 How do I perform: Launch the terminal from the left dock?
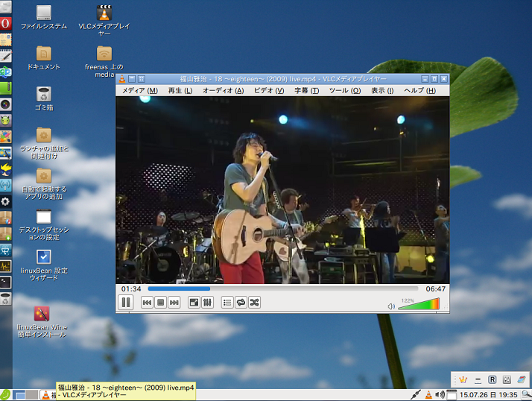pyautogui.click(x=6, y=282)
